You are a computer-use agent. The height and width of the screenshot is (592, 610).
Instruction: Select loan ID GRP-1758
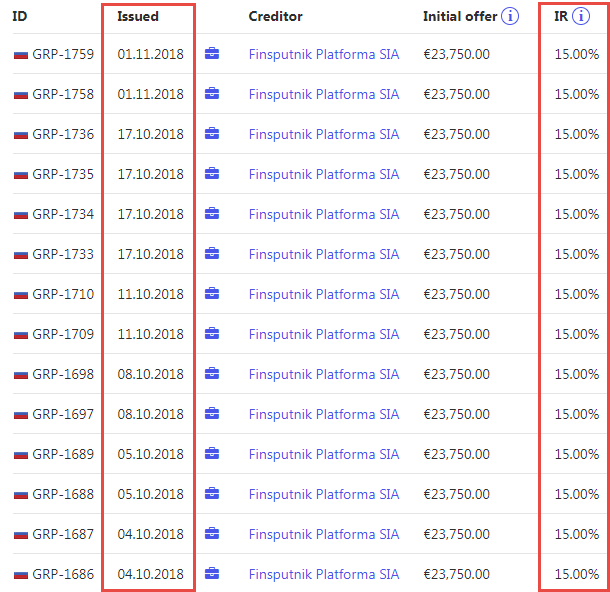click(x=63, y=94)
